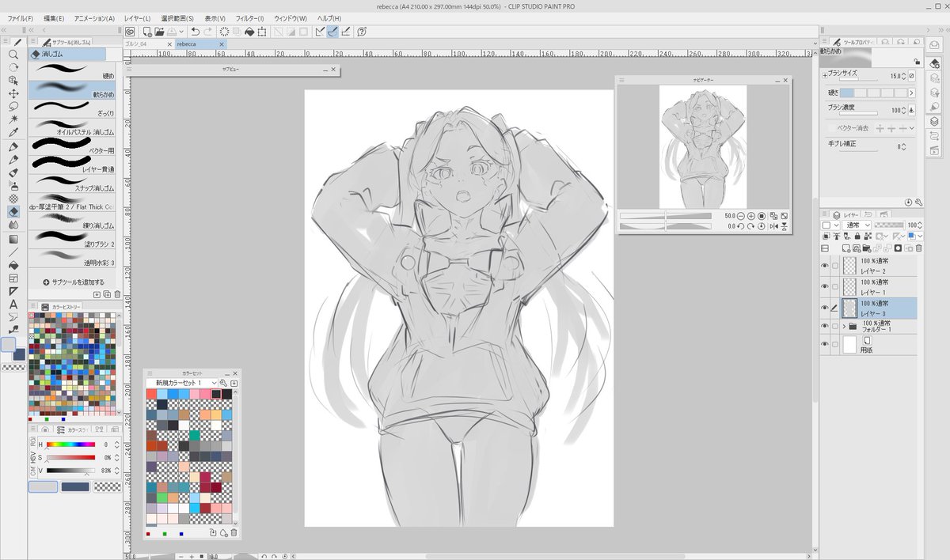The height and width of the screenshot is (560, 950).
Task: Expand the 硬さ hardness arrow
Action: [x=911, y=93]
